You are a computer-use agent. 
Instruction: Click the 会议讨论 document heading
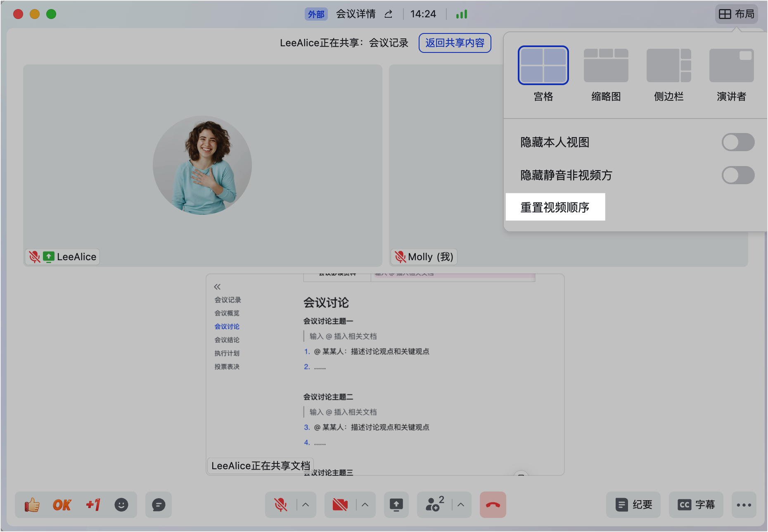(x=326, y=303)
